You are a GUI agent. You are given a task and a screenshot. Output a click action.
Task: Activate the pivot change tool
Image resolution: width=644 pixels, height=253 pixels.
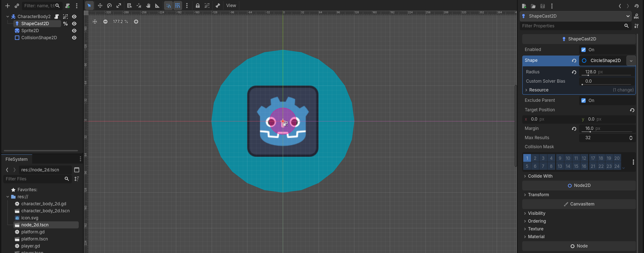pos(139,6)
